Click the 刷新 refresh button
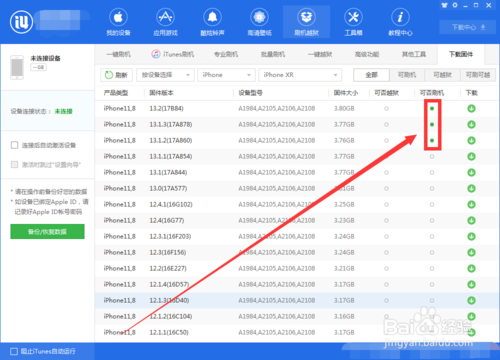The image size is (500, 360). pyautogui.click(x=116, y=75)
